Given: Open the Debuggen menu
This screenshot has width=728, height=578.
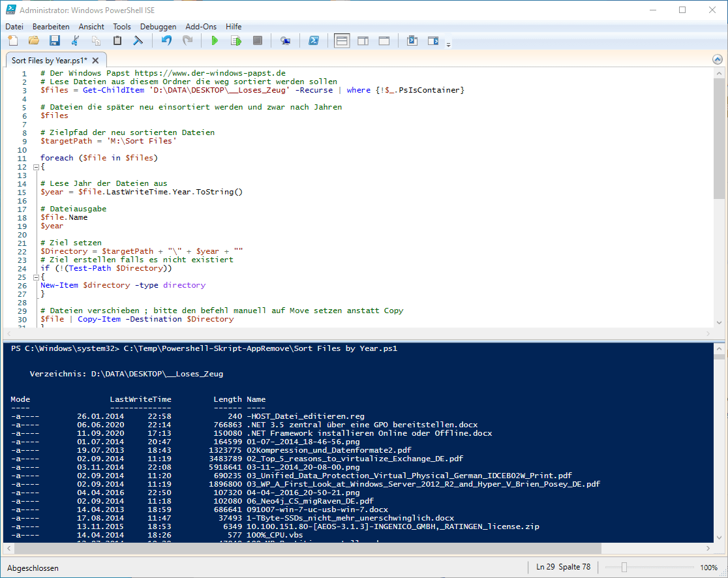Looking at the screenshot, I should click(158, 27).
